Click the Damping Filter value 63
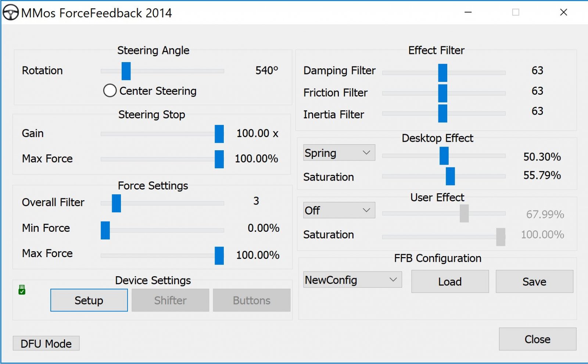The width and height of the screenshot is (588, 364). [x=537, y=70]
